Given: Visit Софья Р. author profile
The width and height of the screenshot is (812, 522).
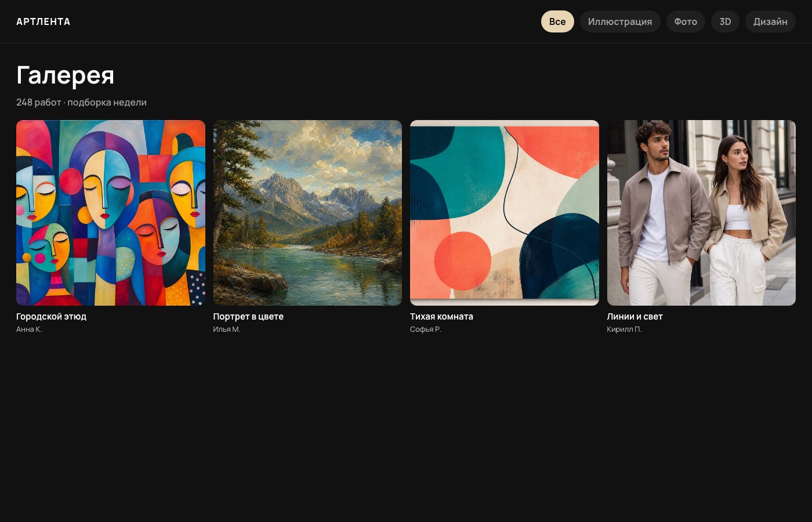Looking at the screenshot, I should (x=426, y=329).
